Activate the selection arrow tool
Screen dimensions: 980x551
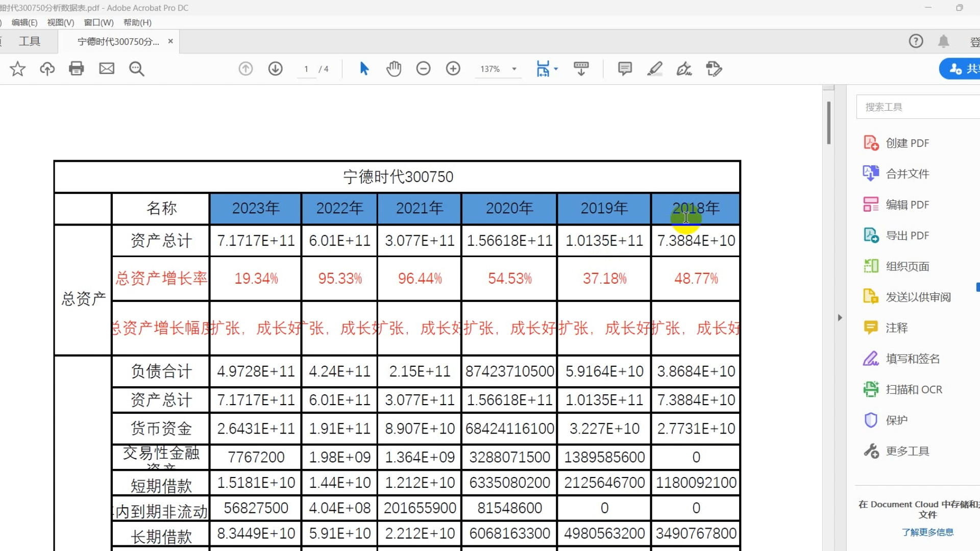click(x=364, y=69)
